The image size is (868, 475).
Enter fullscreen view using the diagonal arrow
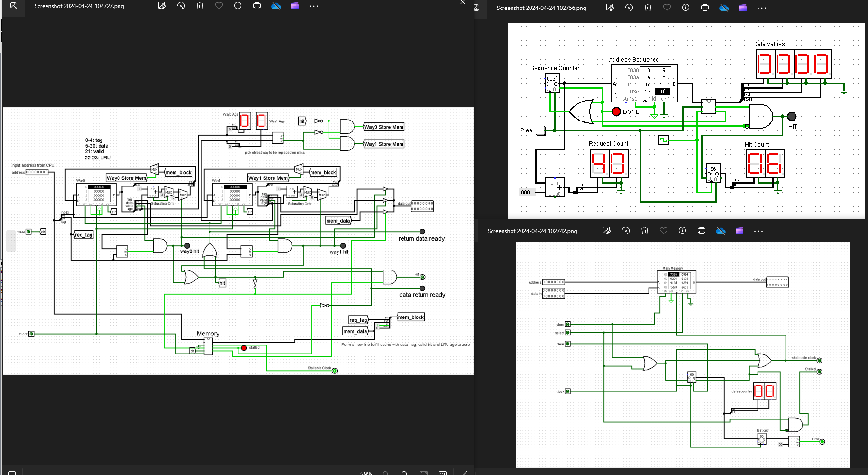click(464, 472)
